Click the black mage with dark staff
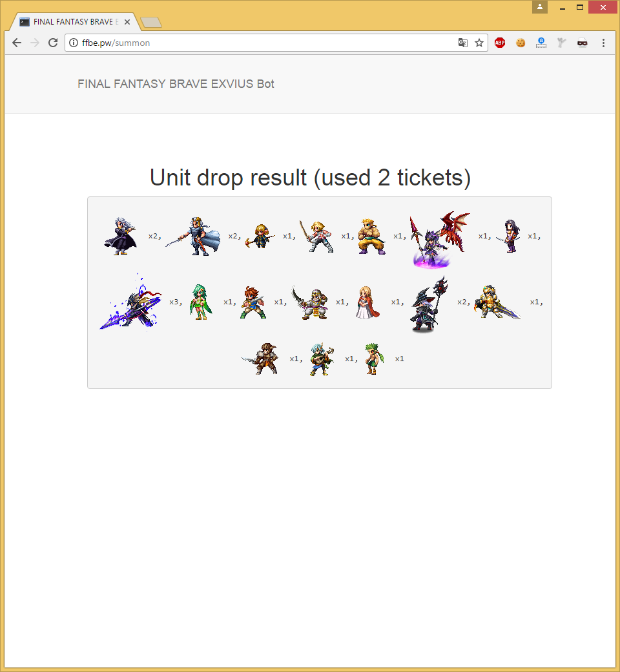 coord(429,304)
